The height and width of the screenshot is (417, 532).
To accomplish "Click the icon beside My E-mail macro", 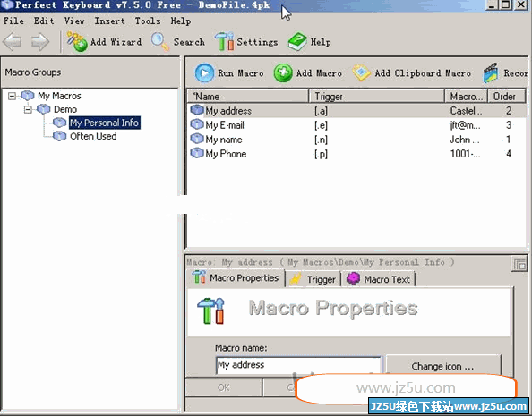I will (197, 124).
